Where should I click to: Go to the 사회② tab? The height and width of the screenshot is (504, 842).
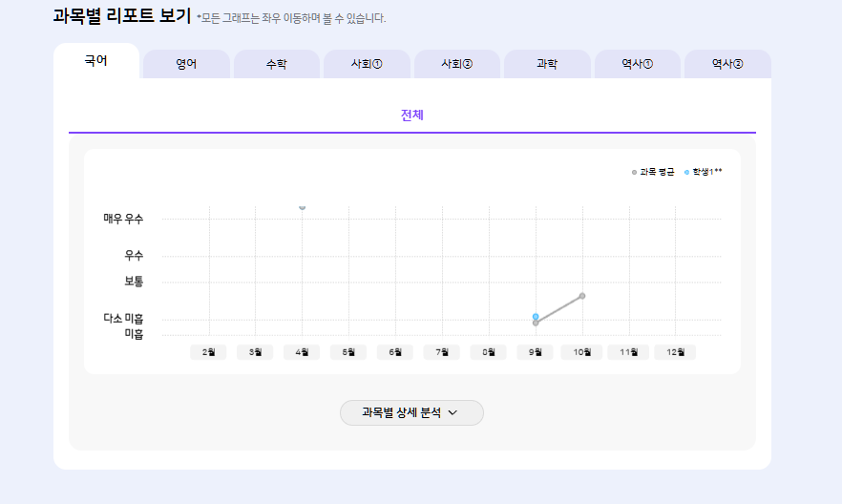pyautogui.click(x=456, y=65)
